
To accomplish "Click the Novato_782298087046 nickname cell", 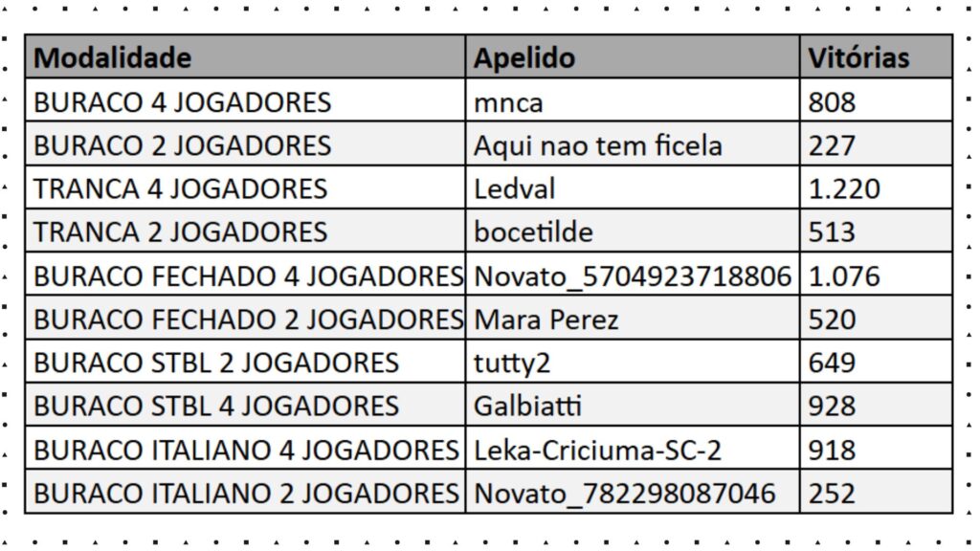I will 625,494.
